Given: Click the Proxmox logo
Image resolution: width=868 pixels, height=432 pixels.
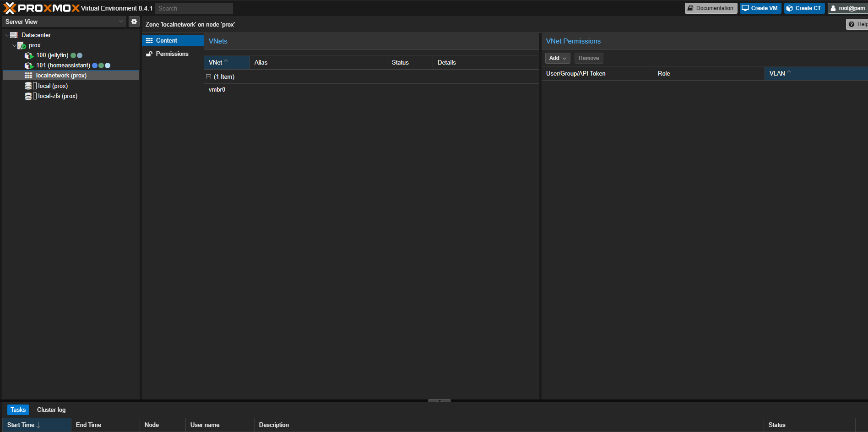Looking at the screenshot, I should point(42,8).
